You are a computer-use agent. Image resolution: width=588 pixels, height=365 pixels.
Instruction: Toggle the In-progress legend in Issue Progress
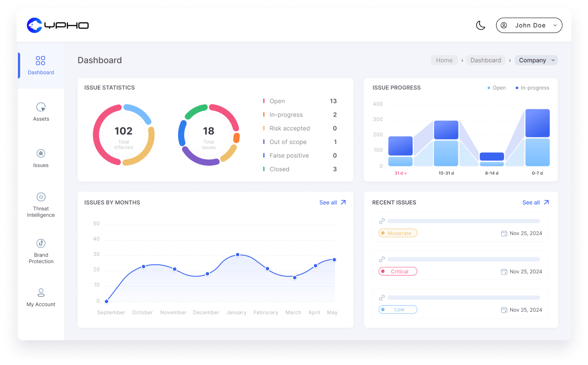[x=532, y=88]
